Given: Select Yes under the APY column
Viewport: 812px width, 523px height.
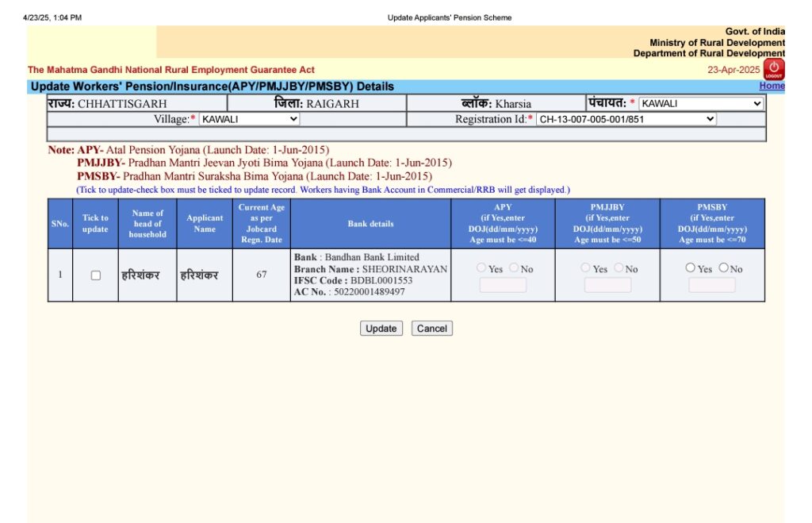Looking at the screenshot, I should click(x=482, y=268).
